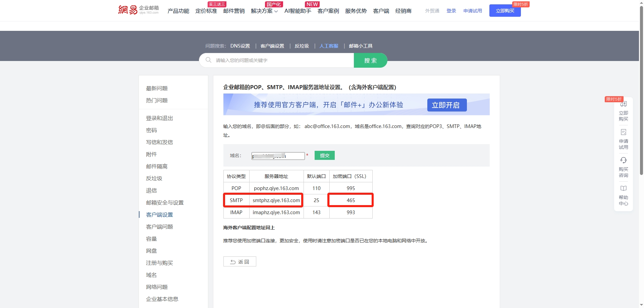Click the DNS设置 quick search link

240,46
